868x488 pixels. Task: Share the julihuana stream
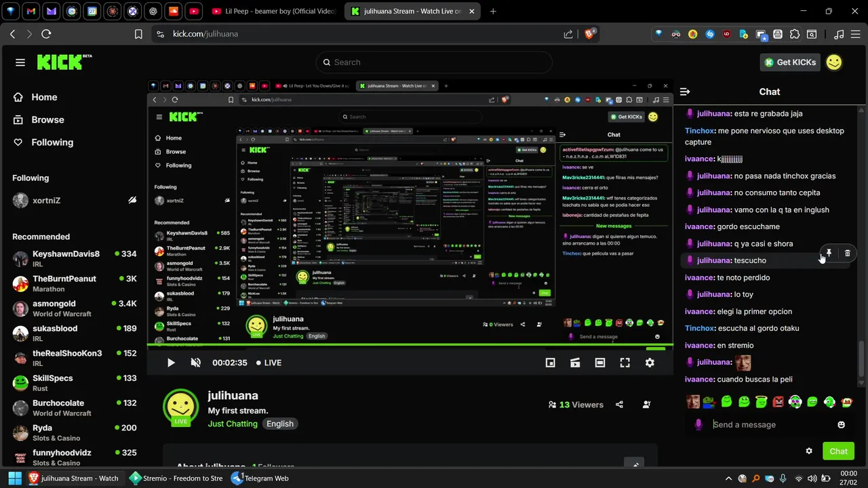619,405
